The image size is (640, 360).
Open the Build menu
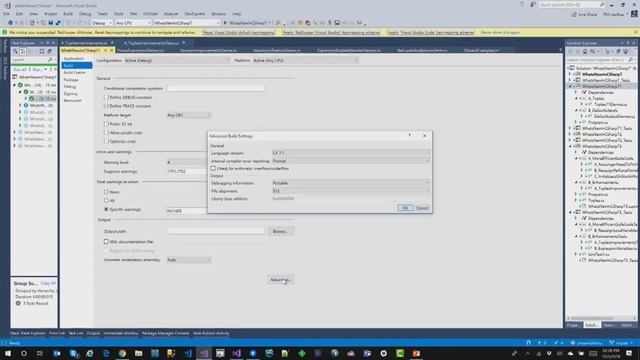pyautogui.click(x=68, y=14)
